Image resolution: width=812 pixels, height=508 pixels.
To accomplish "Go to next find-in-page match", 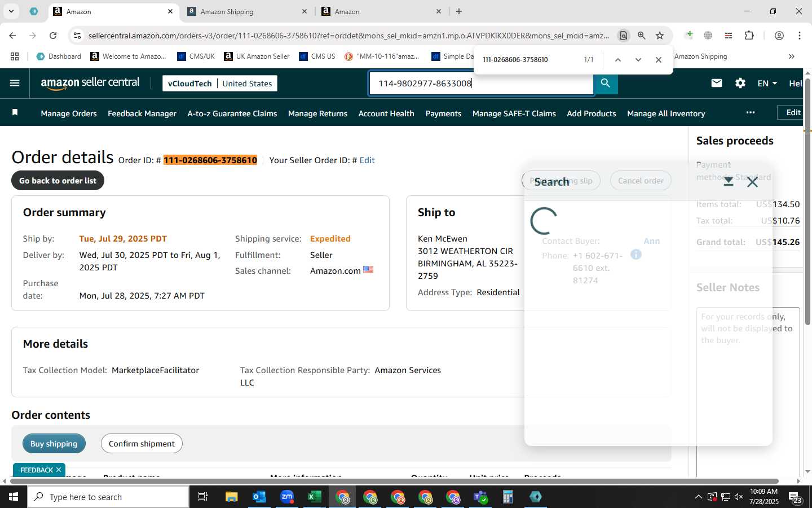I will [x=638, y=59].
